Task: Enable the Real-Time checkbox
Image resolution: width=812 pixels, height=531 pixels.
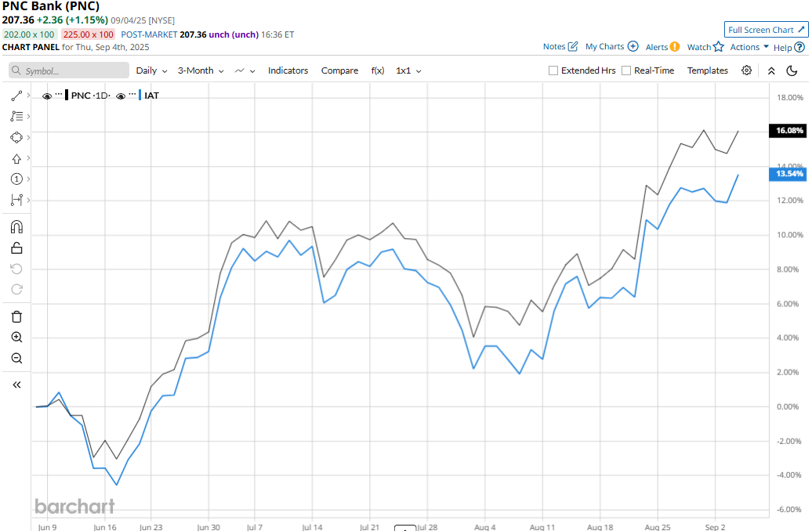Action: tap(626, 70)
